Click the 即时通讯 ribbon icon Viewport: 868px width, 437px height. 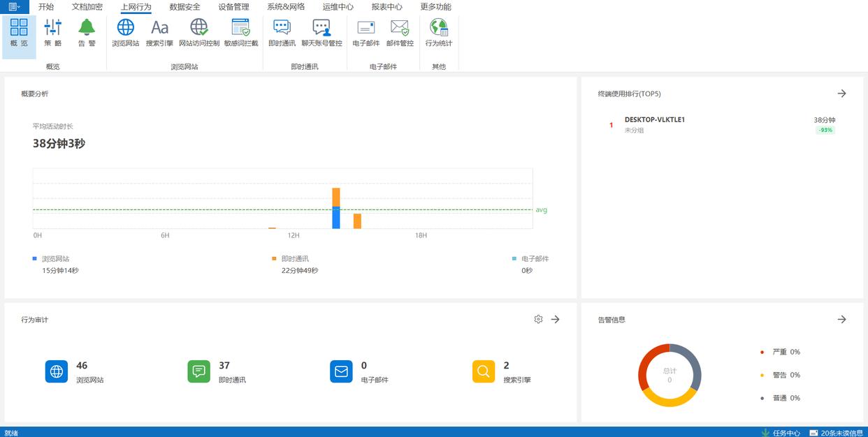(282, 33)
